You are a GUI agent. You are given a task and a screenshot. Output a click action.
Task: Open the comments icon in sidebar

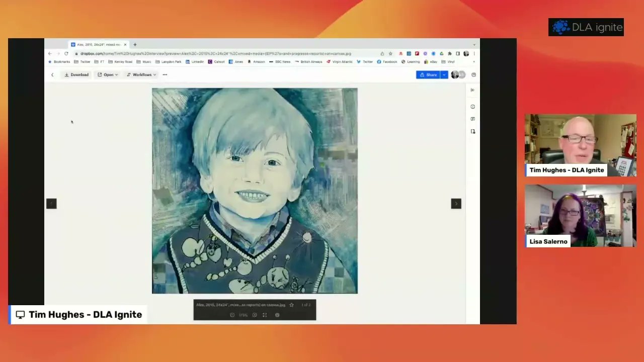click(472, 119)
